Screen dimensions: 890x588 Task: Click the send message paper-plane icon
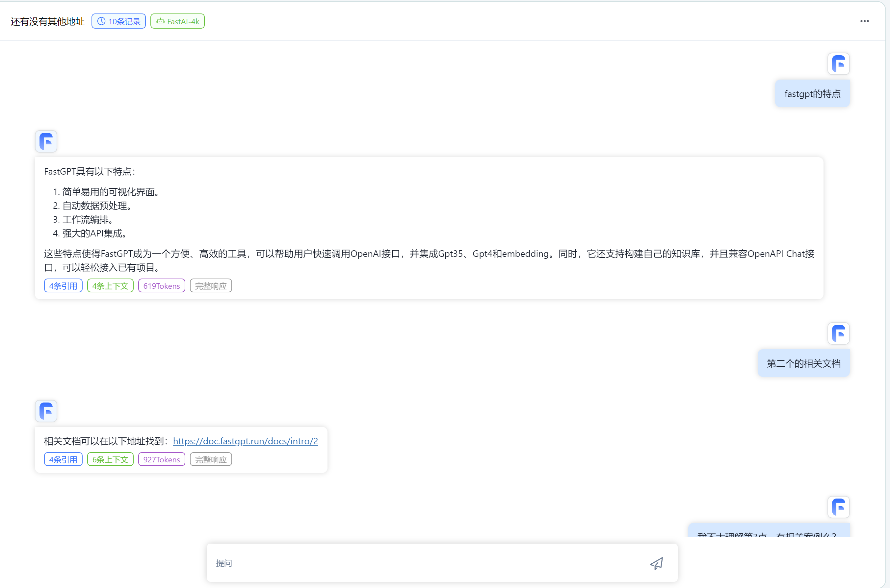pos(656,563)
